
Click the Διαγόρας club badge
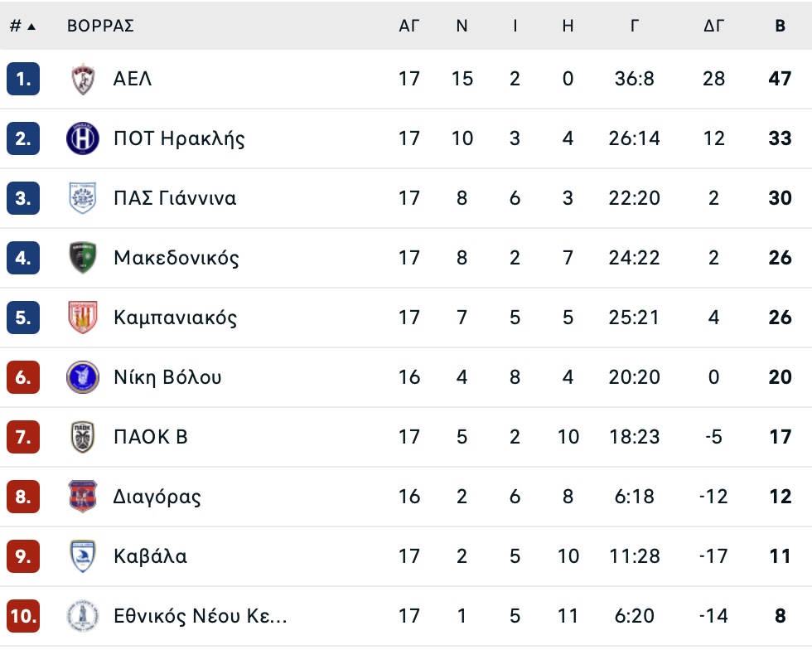pos(83,497)
